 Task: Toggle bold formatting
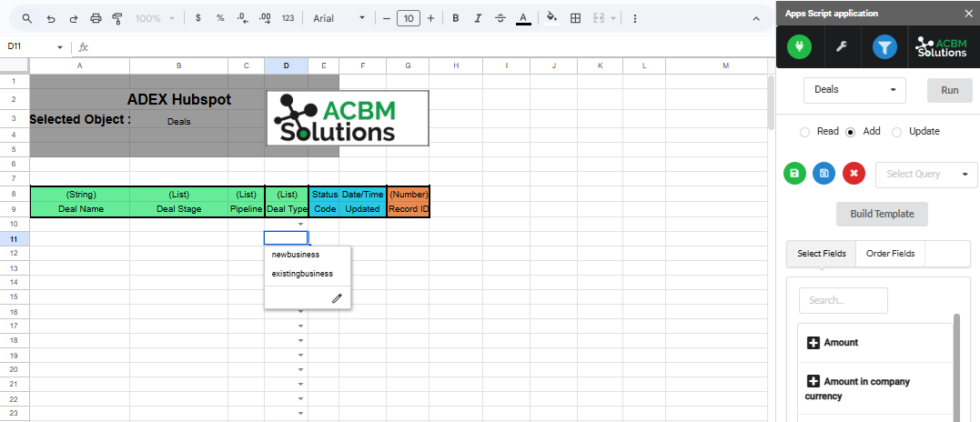tap(456, 19)
